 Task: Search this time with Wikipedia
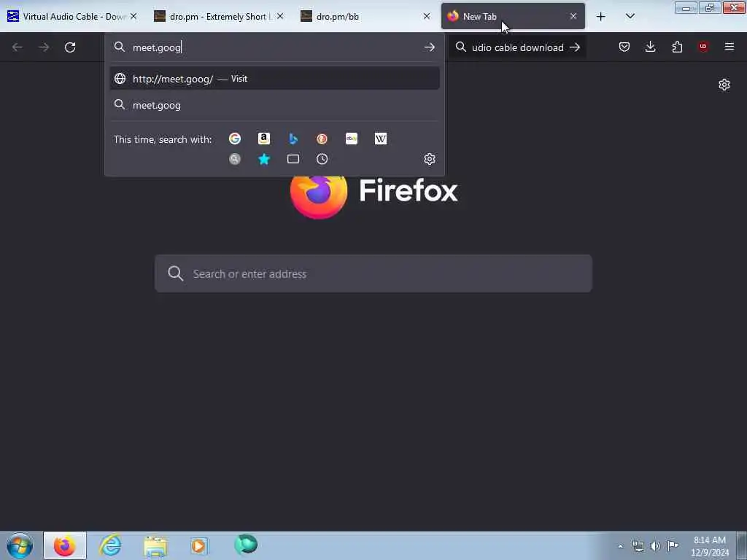pyautogui.click(x=380, y=139)
